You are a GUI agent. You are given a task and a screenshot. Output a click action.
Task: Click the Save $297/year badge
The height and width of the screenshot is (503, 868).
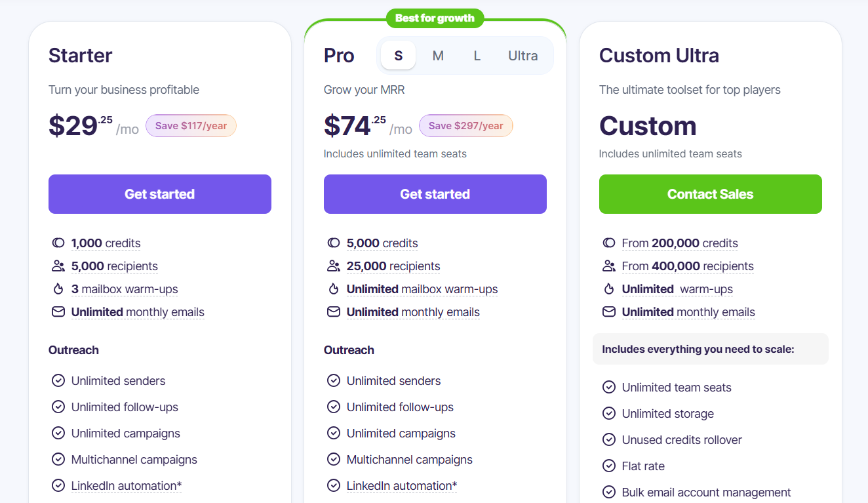tap(465, 126)
